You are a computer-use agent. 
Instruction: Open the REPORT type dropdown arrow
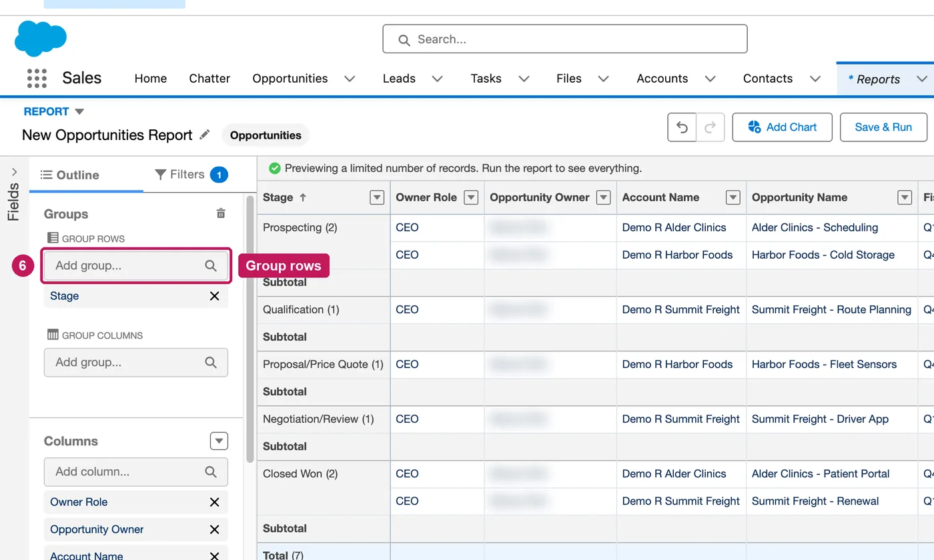tap(79, 111)
